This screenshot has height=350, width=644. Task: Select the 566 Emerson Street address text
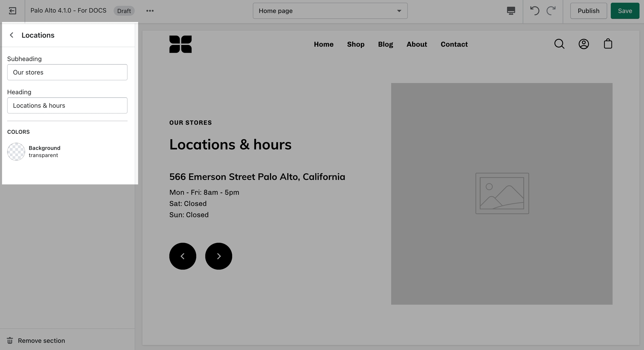(257, 177)
